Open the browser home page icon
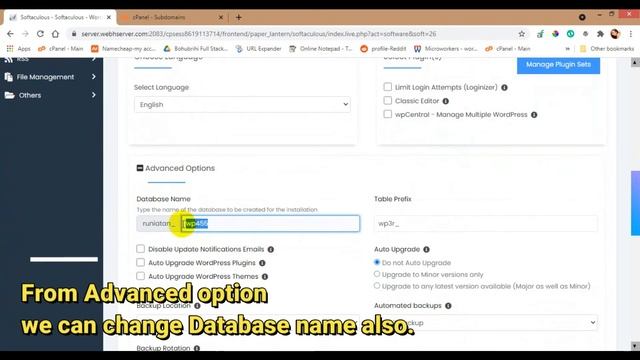The height and width of the screenshot is (360, 640). (x=55, y=34)
